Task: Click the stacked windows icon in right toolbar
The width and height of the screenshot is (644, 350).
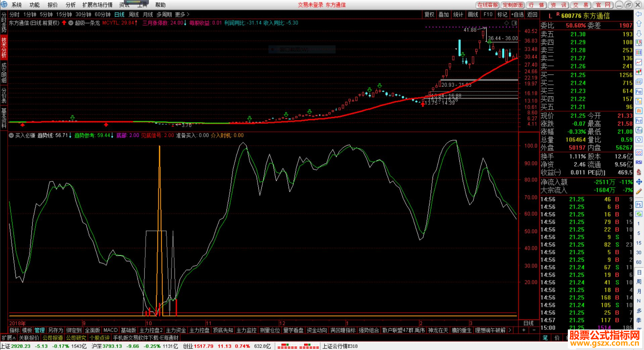Action: (639, 82)
